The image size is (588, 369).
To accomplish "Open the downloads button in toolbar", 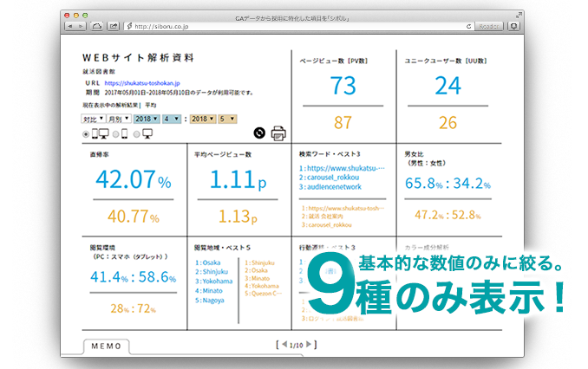I will pos(515,27).
